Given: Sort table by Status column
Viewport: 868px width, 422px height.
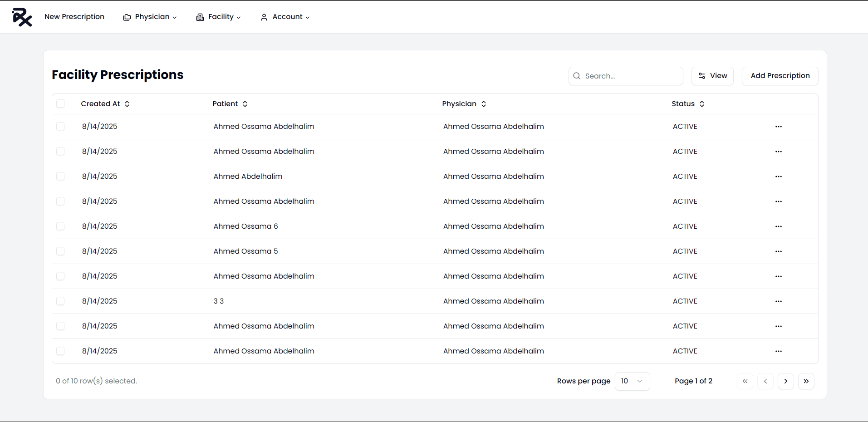Looking at the screenshot, I should pyautogui.click(x=688, y=104).
